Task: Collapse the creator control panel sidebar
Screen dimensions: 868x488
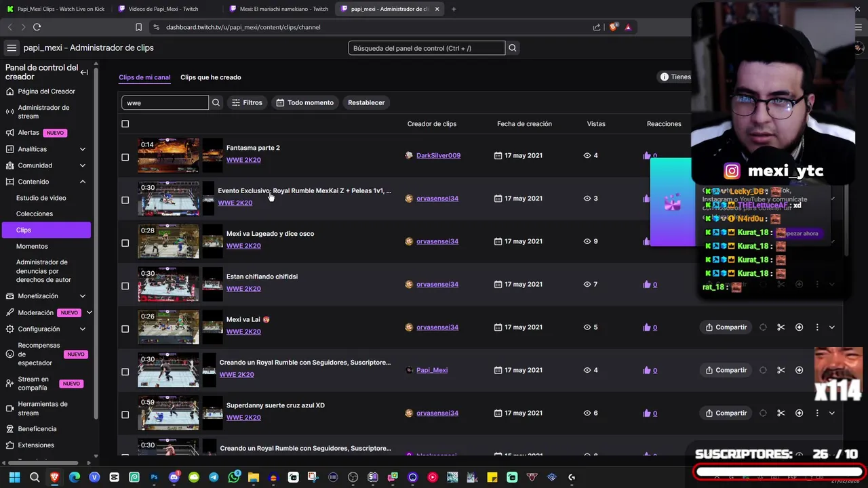Action: pos(84,72)
